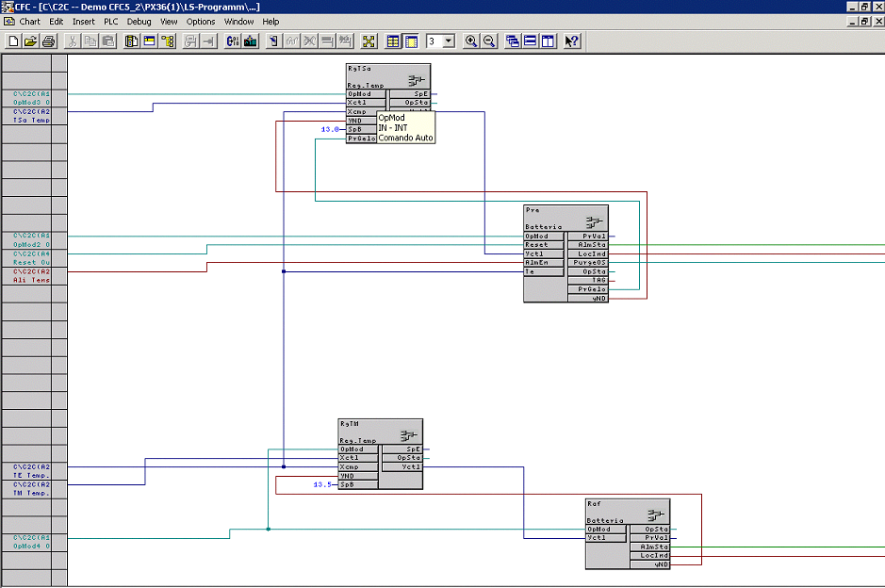Zoom in with the magnifier plus icon
Image resolution: width=885 pixels, height=588 pixels.
point(470,41)
